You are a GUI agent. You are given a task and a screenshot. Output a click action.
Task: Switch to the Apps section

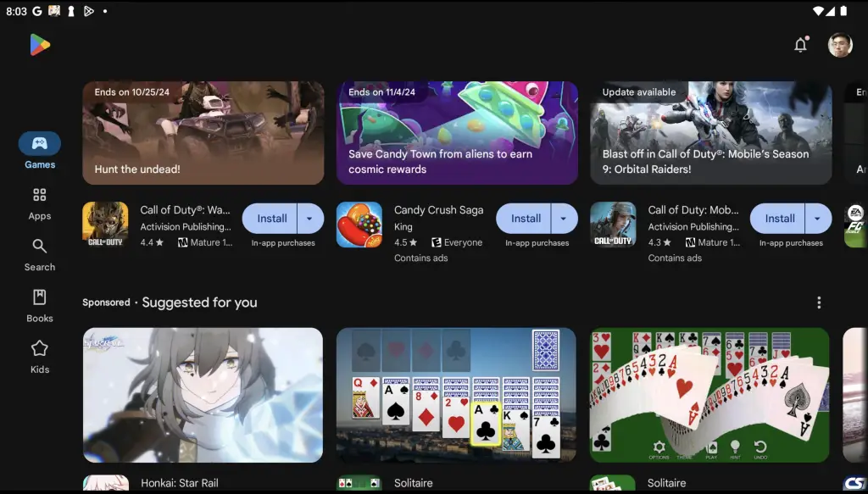click(x=40, y=204)
